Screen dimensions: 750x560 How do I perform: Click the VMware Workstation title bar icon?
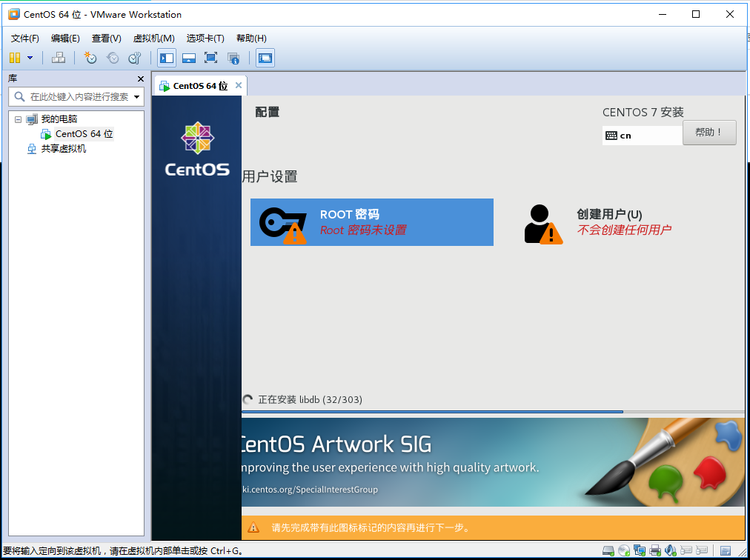point(14,14)
